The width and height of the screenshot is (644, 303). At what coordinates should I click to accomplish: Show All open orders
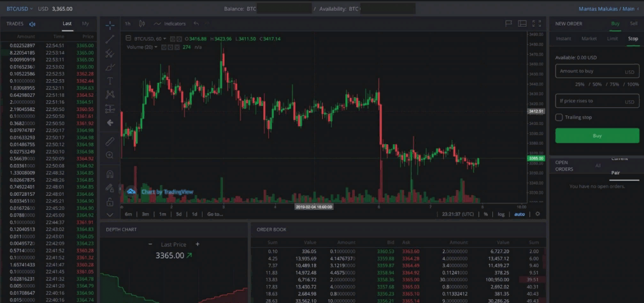(x=597, y=166)
